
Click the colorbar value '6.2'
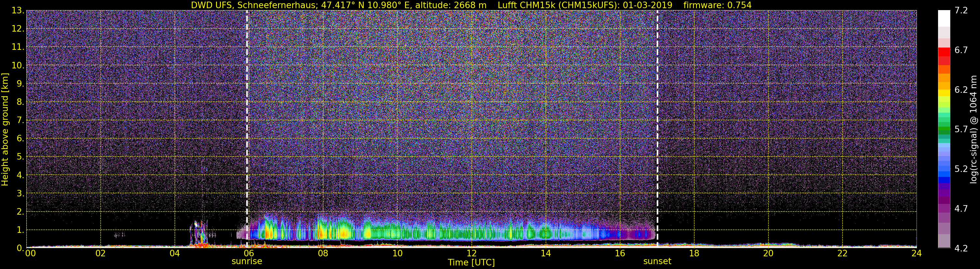click(961, 90)
